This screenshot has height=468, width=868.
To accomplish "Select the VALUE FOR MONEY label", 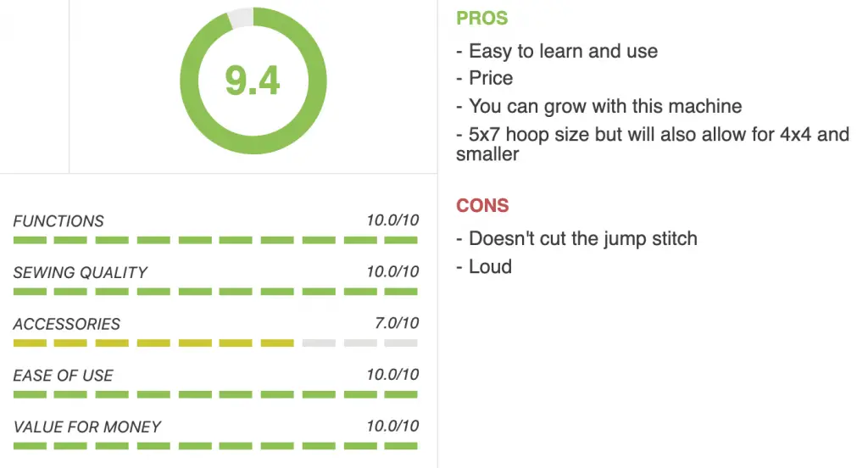I will point(87,427).
